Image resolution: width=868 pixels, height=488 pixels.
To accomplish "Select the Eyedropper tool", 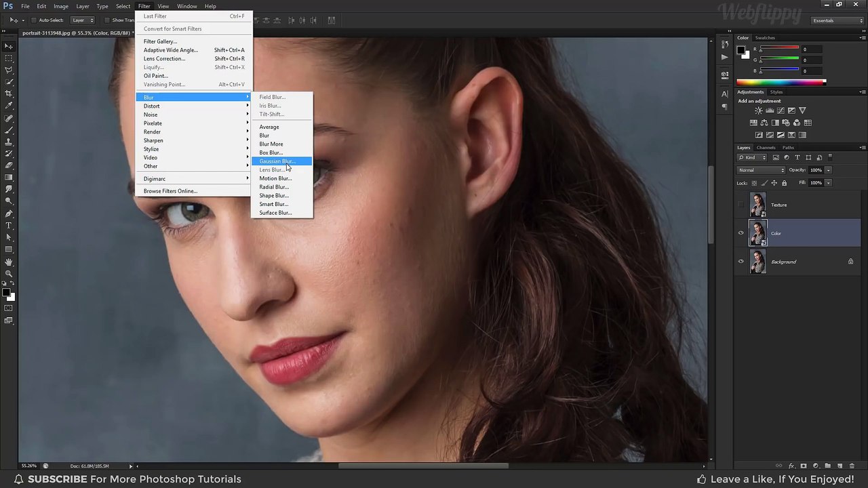I will coord(9,106).
